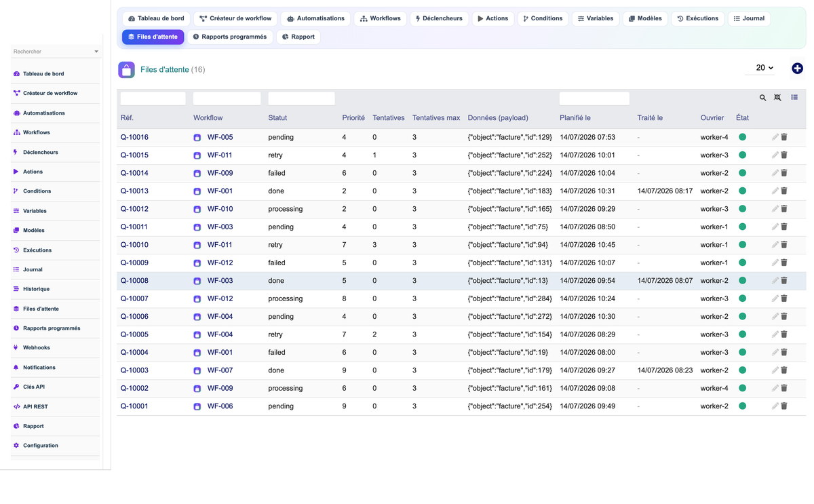Open the sidebar Rechercher dropdown
This screenshot has width=814, height=504.
[x=56, y=52]
